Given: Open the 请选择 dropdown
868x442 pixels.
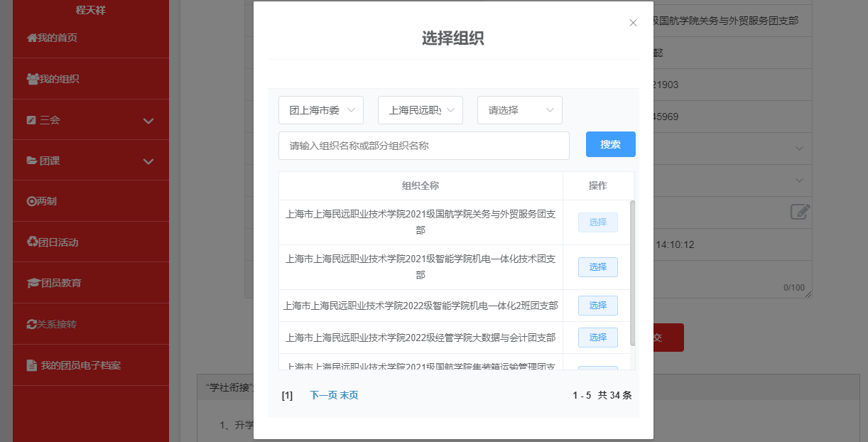Looking at the screenshot, I should (520, 110).
